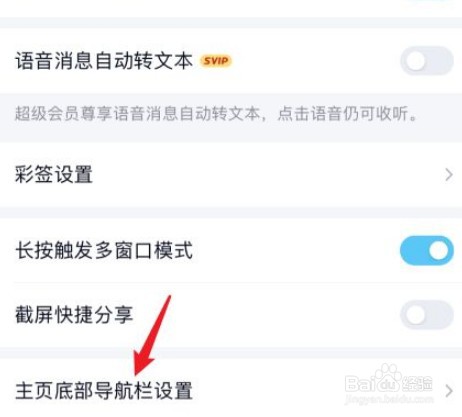
Task: Click the grey knob on 截屏快捷分享 switch
Action: pyautogui.click(x=415, y=315)
